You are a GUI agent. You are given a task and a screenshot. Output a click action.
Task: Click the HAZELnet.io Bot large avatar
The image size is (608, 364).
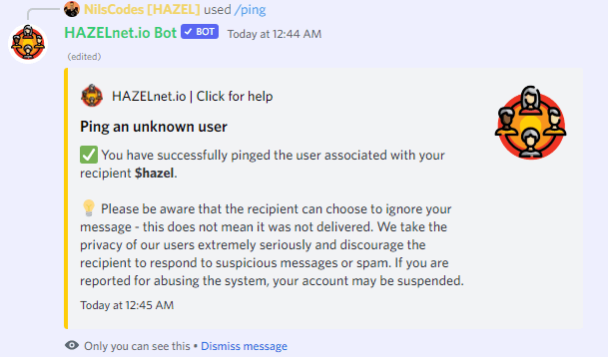(28, 43)
